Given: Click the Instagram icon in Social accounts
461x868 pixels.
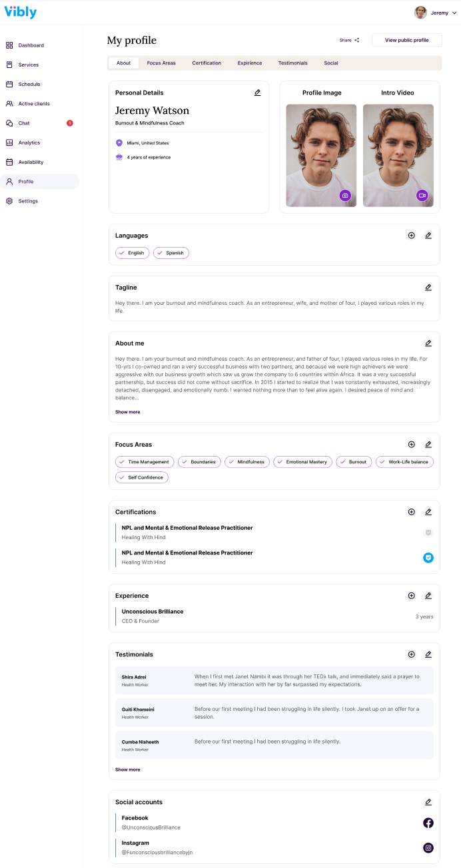Looking at the screenshot, I should click(428, 847).
